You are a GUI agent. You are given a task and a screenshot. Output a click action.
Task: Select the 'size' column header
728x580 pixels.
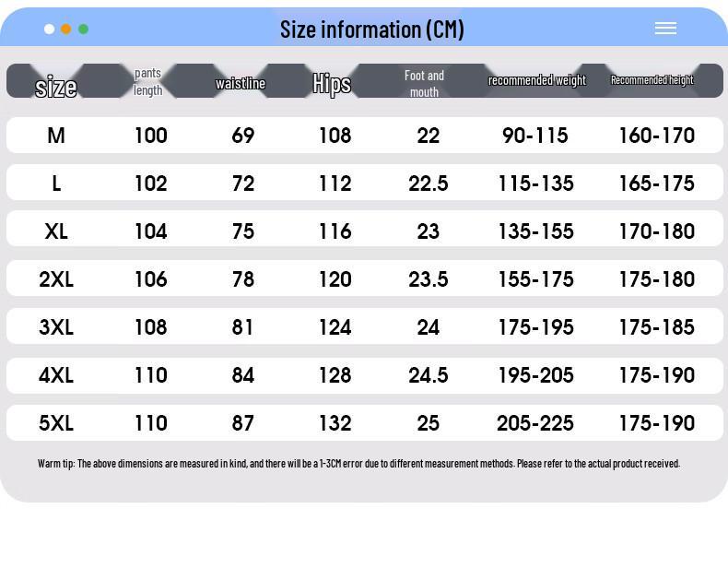click(x=56, y=87)
